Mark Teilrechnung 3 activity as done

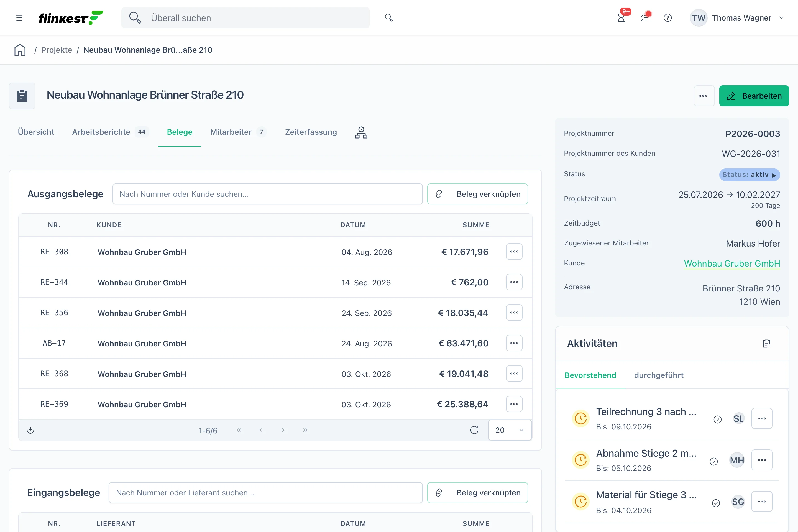click(x=718, y=419)
